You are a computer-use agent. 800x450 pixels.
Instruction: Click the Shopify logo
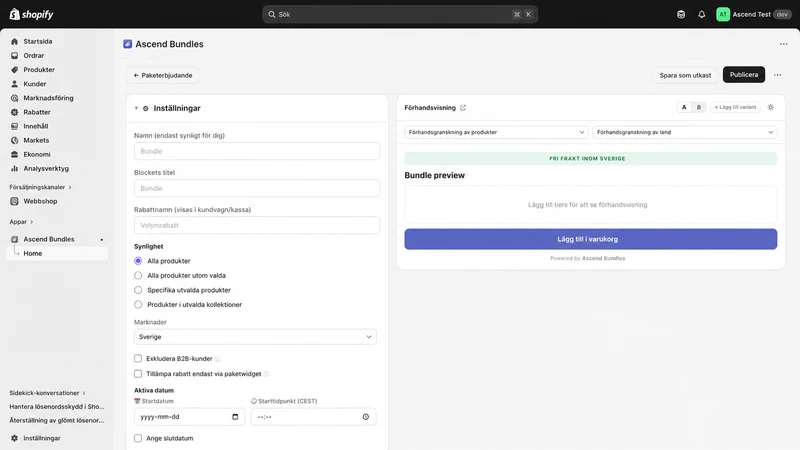(x=31, y=14)
